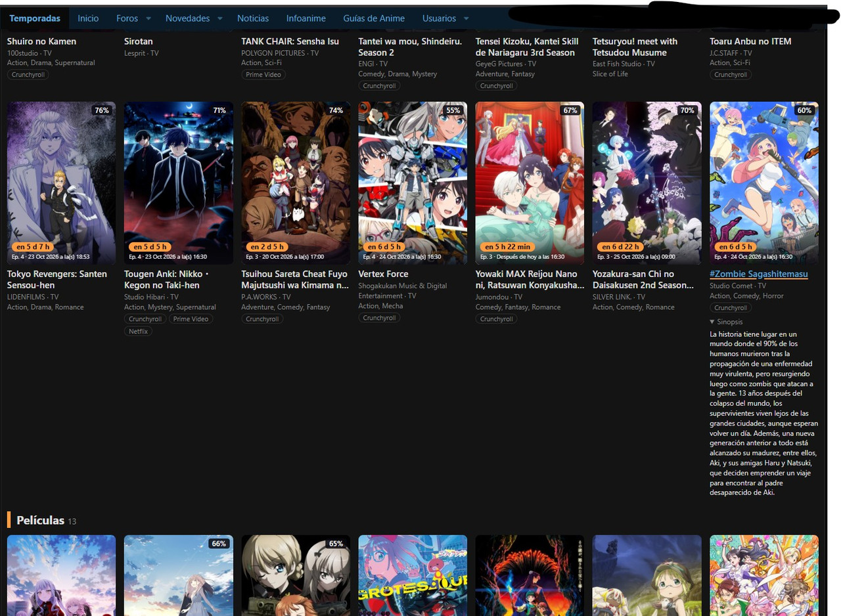Click the Netflix tag under Tougen Anki
The image size is (841, 616).
[138, 331]
